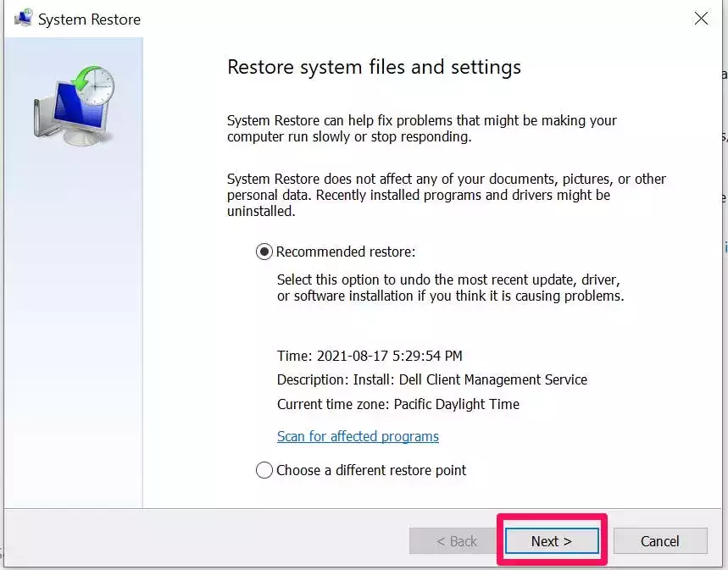Click the paragraph about documents and personal data

coord(446,195)
